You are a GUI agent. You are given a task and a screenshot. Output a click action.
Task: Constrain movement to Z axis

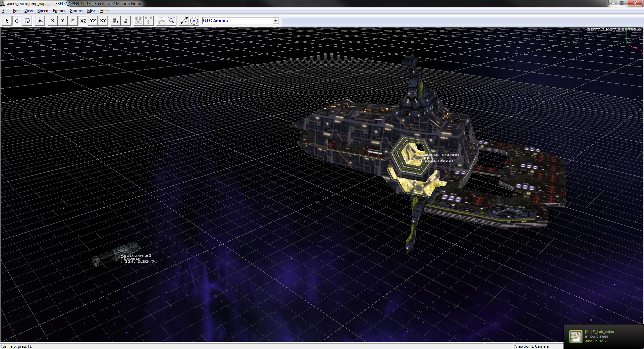[x=72, y=21]
